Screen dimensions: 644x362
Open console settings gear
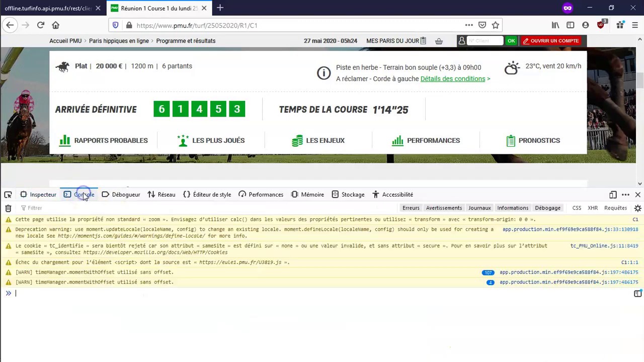tap(637, 208)
